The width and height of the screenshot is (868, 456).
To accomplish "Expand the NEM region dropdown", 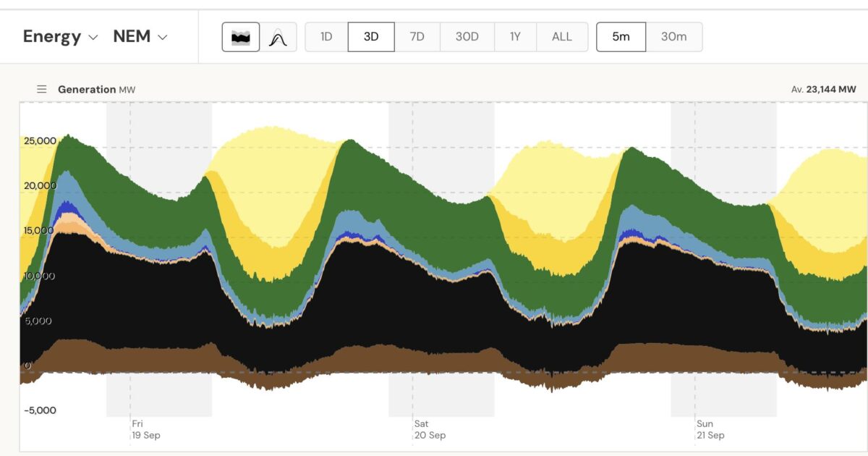I will (140, 37).
